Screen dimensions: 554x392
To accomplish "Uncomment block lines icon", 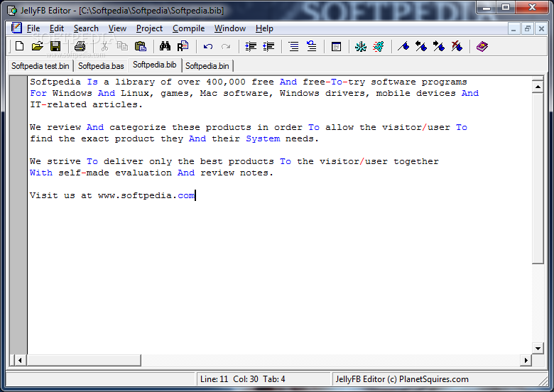I will click(311, 46).
